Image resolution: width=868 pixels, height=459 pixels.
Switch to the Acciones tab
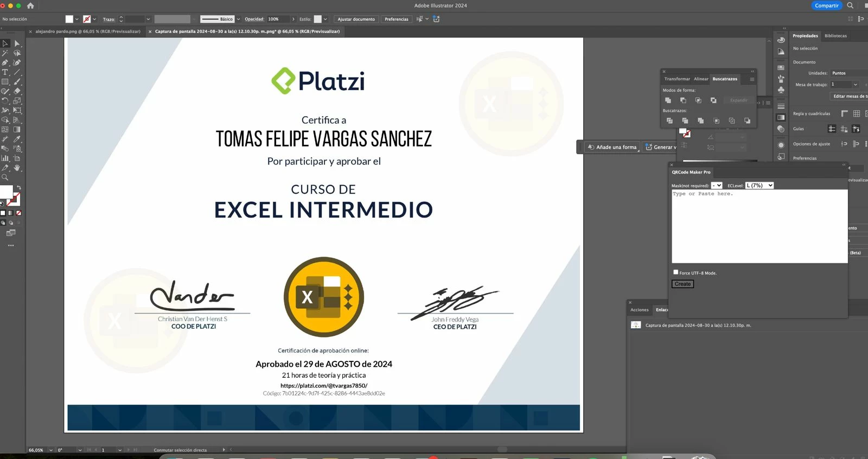pos(639,310)
